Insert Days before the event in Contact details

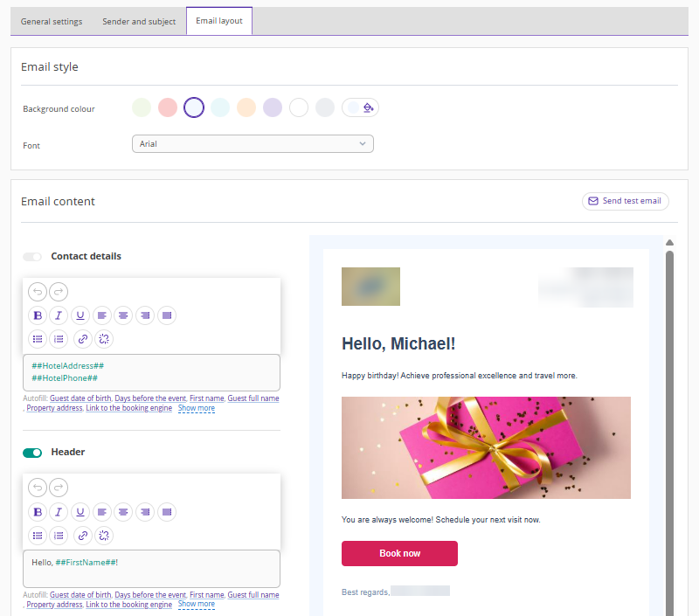click(x=150, y=398)
